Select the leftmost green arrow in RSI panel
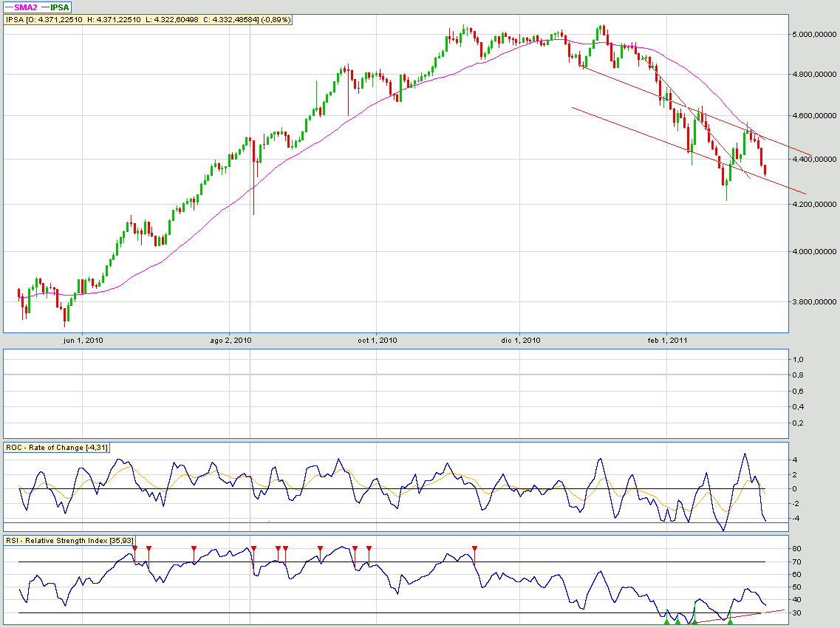 click(x=666, y=621)
